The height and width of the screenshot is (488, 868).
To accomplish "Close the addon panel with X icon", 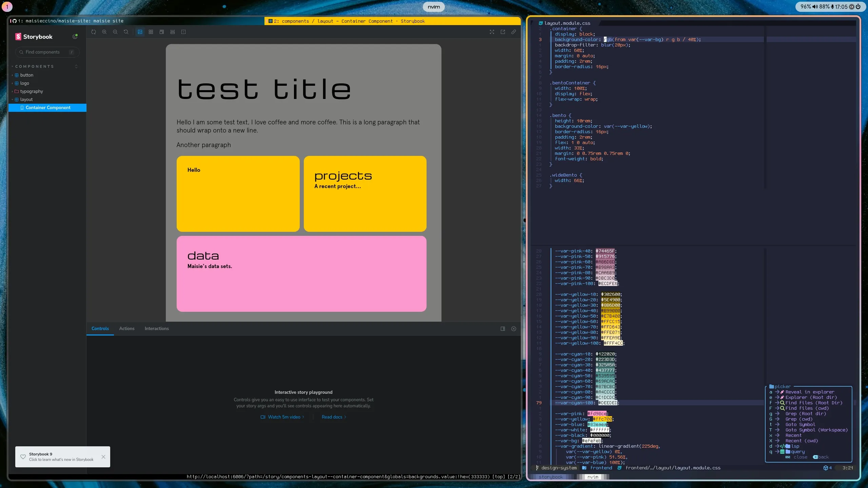I will coord(514,329).
